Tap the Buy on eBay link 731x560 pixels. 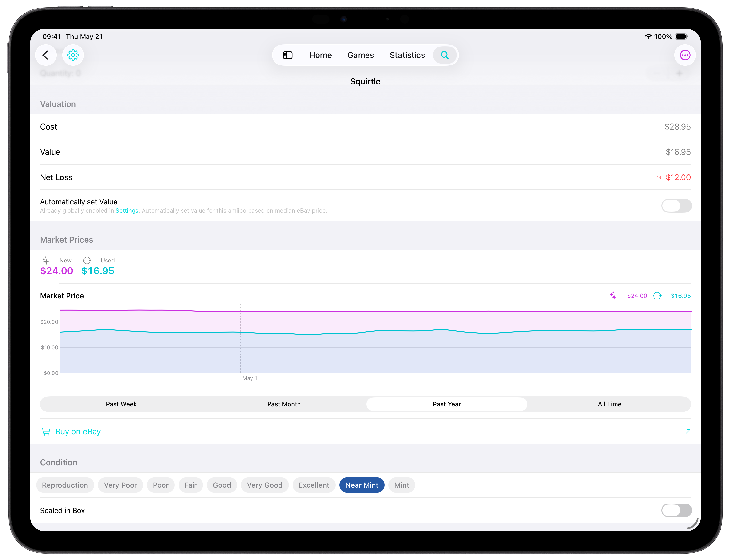click(x=78, y=432)
